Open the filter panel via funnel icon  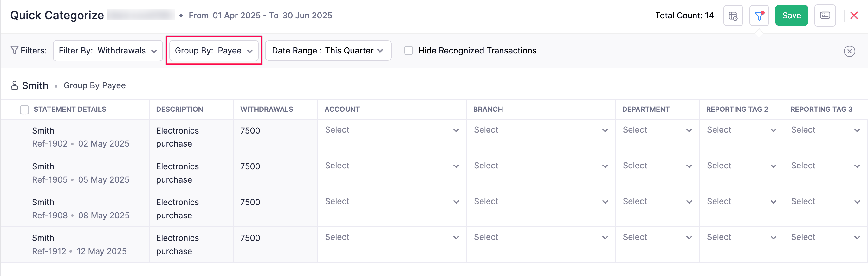[x=759, y=15]
